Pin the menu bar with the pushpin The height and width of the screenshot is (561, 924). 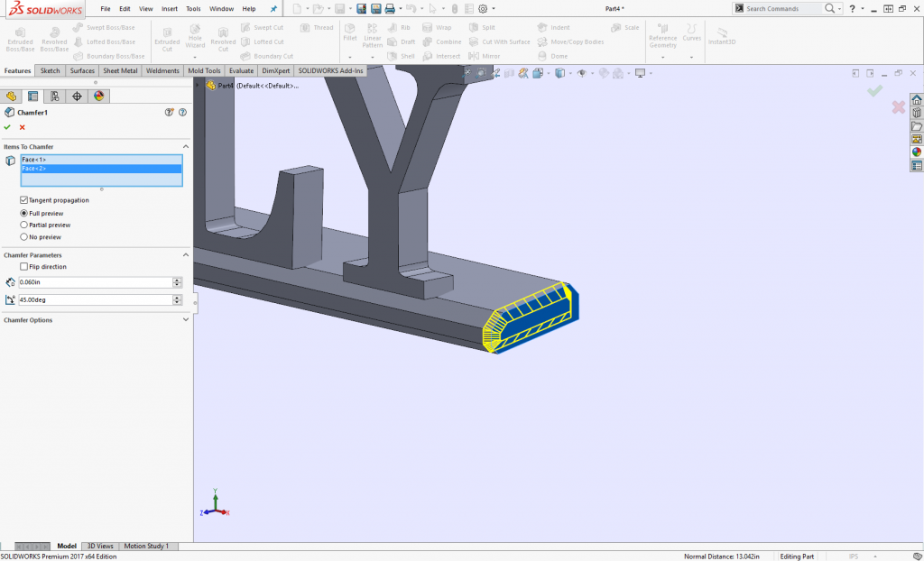pos(273,9)
